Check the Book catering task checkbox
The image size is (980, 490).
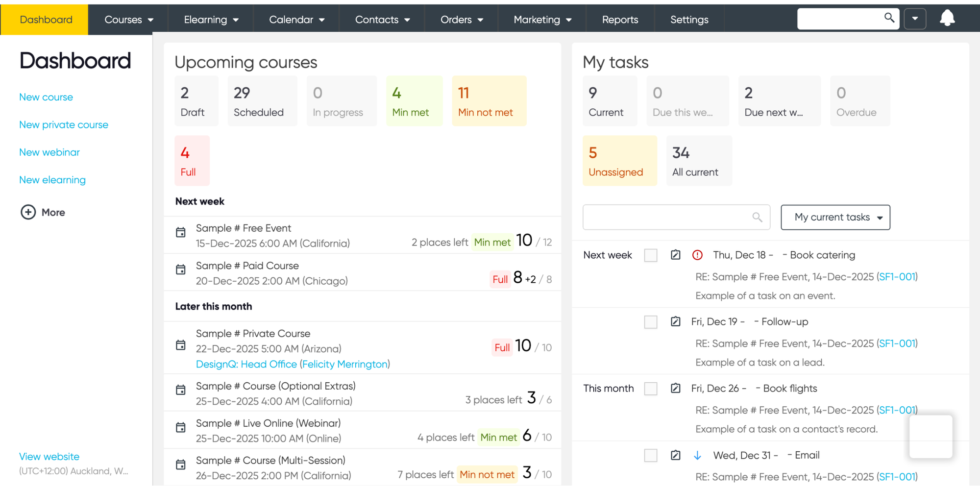pyautogui.click(x=651, y=255)
